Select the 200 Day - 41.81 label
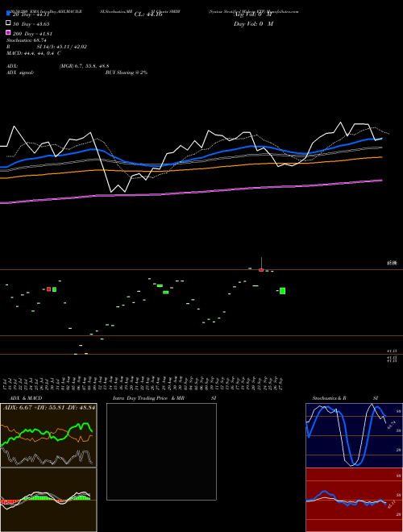This screenshot has width=403, height=532. pyautogui.click(x=32, y=34)
